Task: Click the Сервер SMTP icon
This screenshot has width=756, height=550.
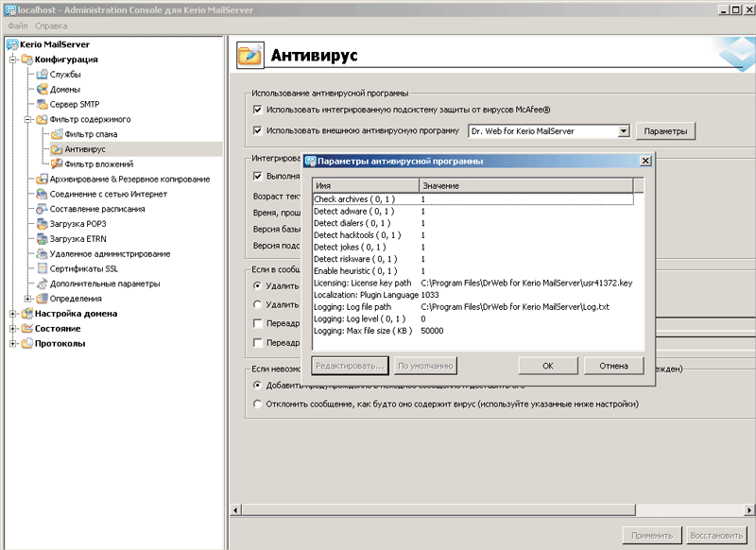Action: (x=42, y=104)
